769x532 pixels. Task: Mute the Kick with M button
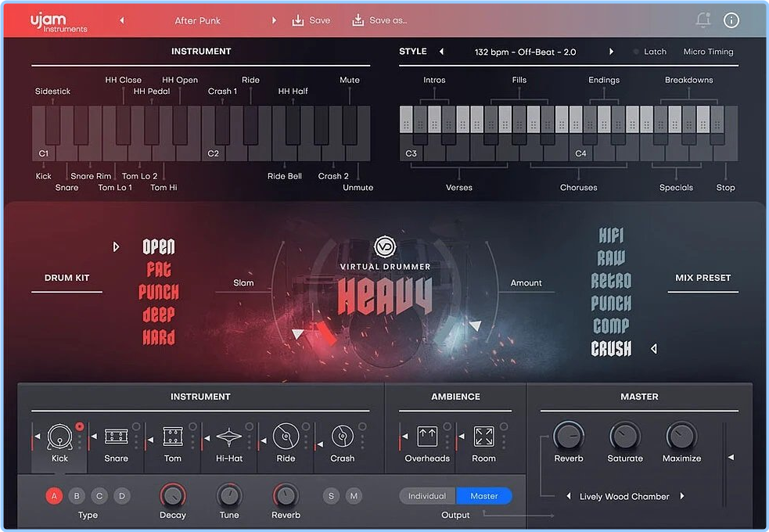(354, 496)
